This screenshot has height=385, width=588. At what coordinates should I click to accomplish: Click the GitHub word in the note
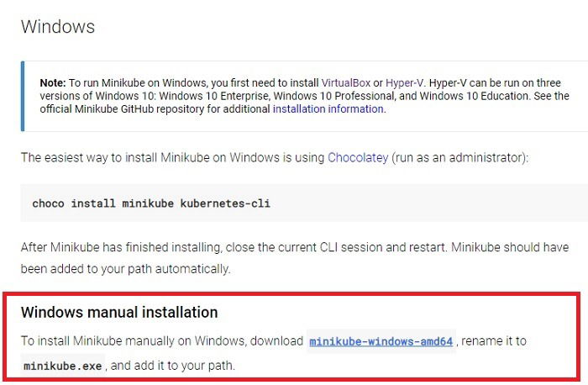pos(148,108)
